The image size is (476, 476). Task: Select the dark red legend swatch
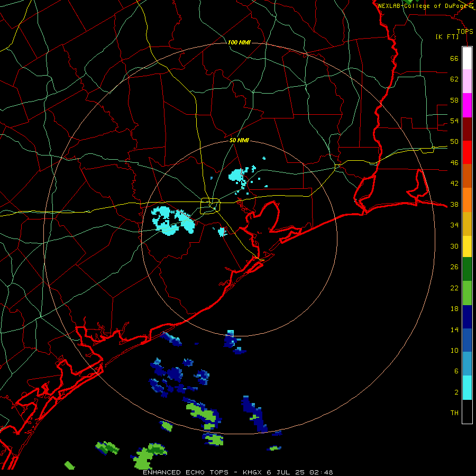click(467, 129)
